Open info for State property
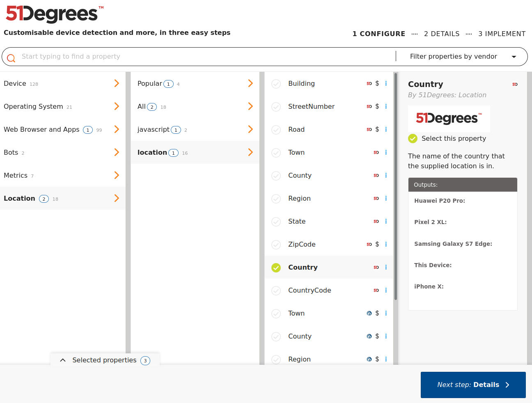Image resolution: width=532 pixels, height=403 pixels. 386,221
